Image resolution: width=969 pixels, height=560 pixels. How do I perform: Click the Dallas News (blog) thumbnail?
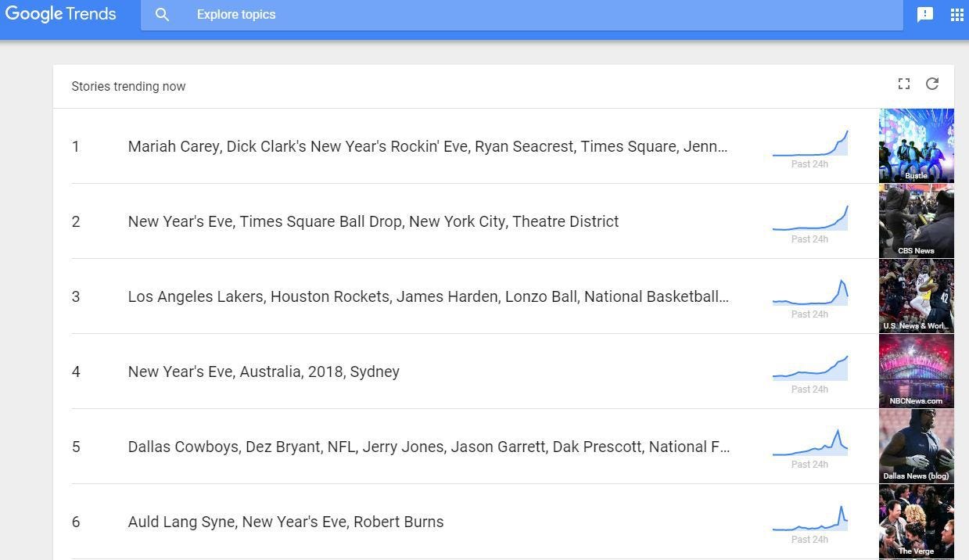tap(916, 446)
